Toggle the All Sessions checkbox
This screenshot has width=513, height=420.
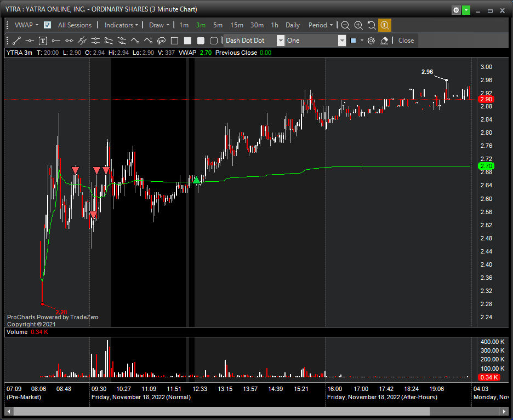coord(48,25)
